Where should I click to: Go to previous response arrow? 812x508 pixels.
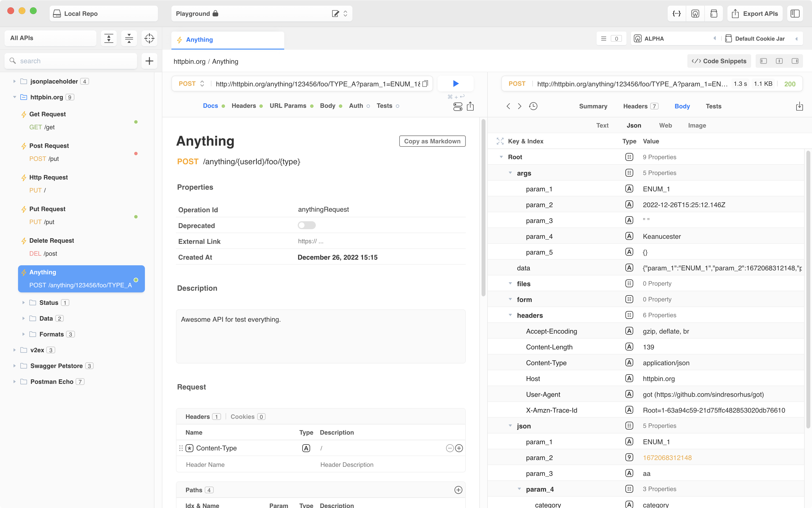[x=508, y=106]
